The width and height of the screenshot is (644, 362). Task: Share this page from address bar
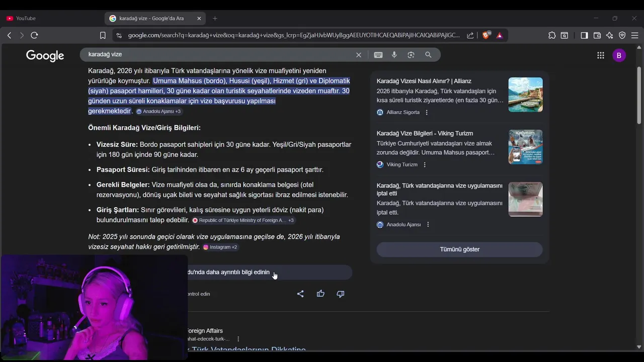point(470,35)
